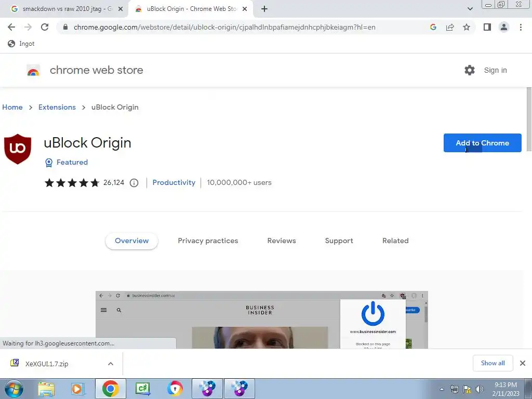
Task: Close the smackdown vs raw tab
Action: pyautogui.click(x=120, y=9)
